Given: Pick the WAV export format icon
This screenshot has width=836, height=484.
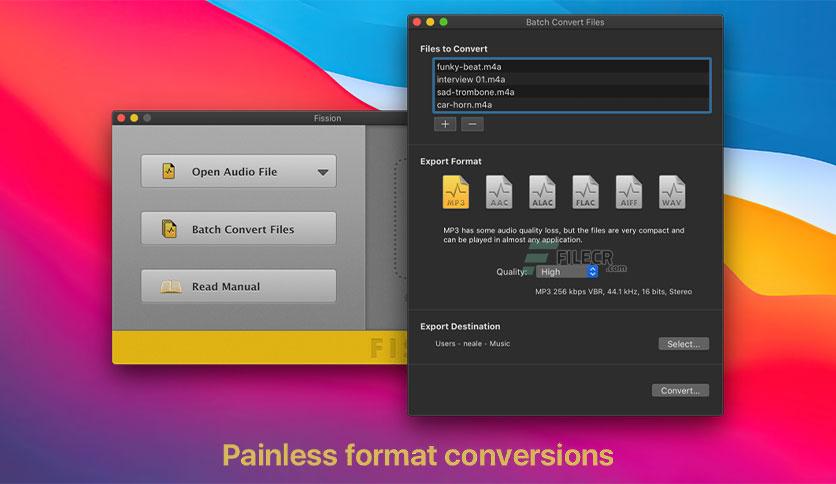Looking at the screenshot, I should click(x=672, y=192).
